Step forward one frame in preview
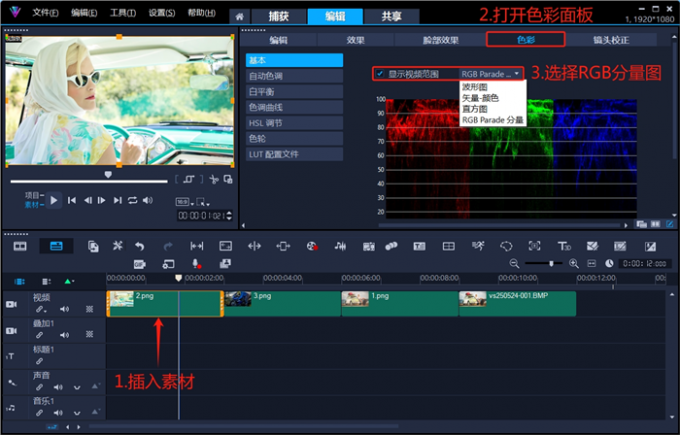 tap(101, 200)
